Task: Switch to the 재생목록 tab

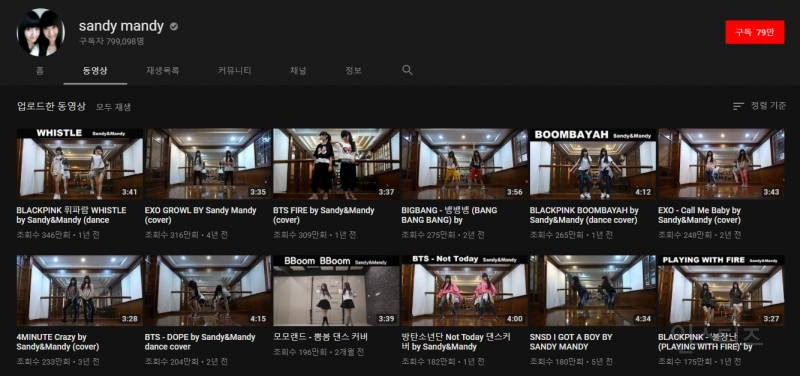Action: [x=163, y=71]
